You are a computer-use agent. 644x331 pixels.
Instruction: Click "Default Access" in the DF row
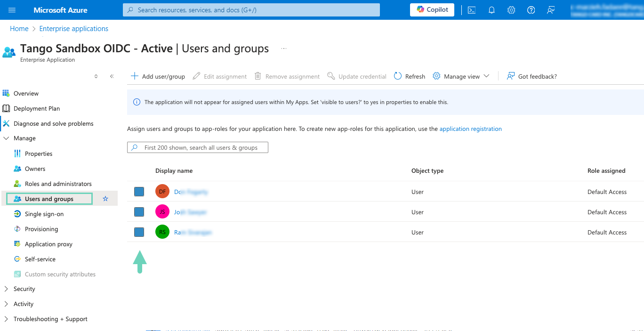(x=607, y=192)
